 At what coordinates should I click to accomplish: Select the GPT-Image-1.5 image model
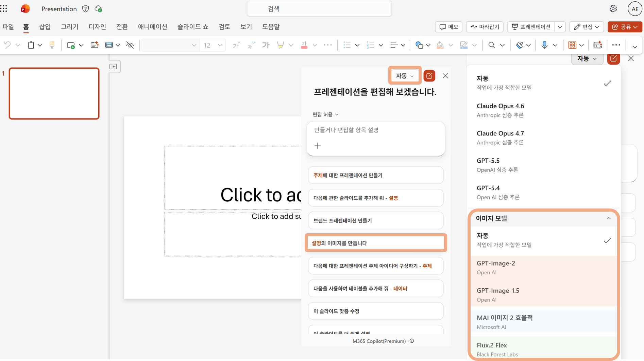click(544, 295)
